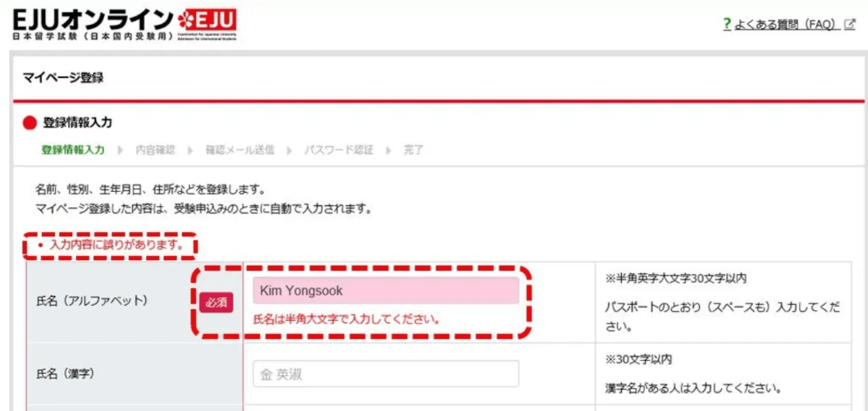
Task: Click the red circle beside 登録情報入力 heading
Action: pos(30,123)
